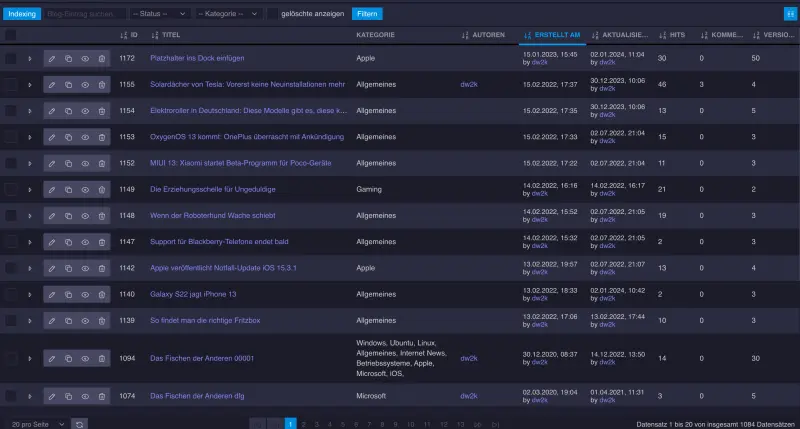The width and height of the screenshot is (800, 429).
Task: Preview entry 1154 with the eye icon
Action: pyautogui.click(x=85, y=110)
